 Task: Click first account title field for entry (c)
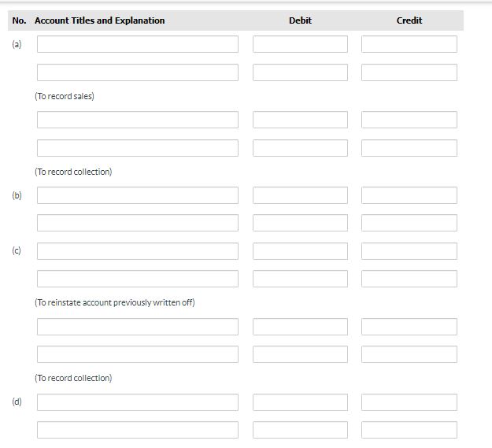click(x=137, y=251)
